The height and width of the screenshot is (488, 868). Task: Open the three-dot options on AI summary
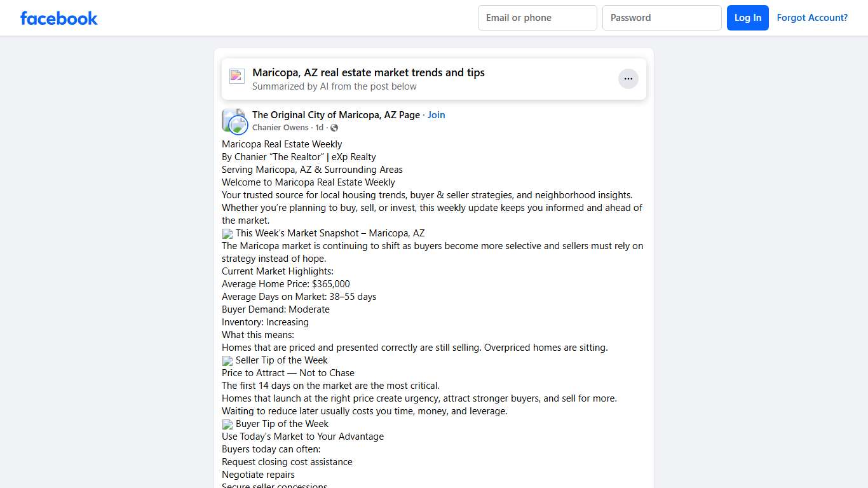[628, 79]
